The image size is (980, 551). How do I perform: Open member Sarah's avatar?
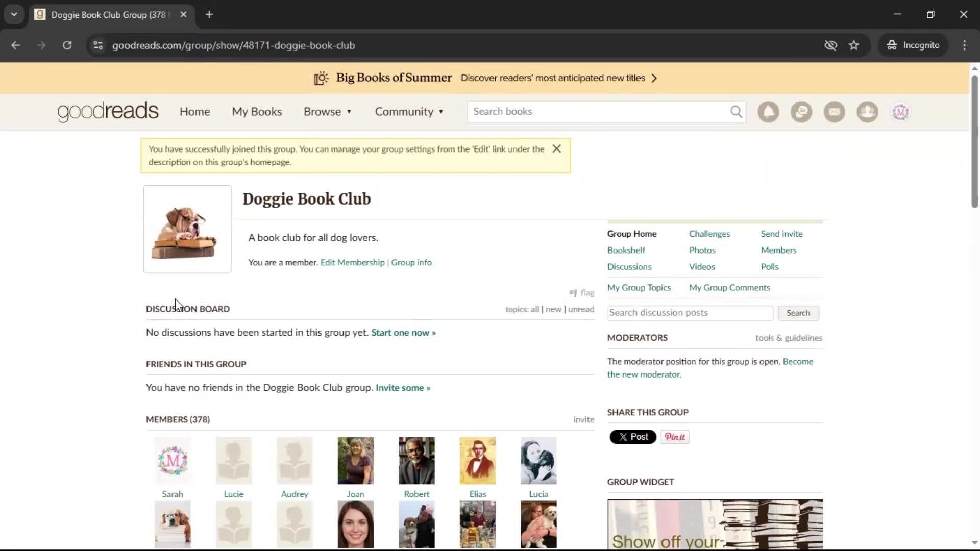tap(173, 460)
